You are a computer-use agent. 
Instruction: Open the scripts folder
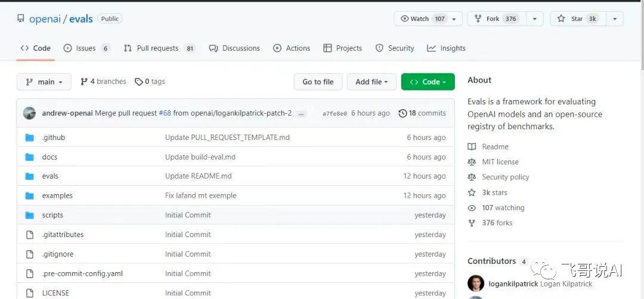tap(52, 215)
